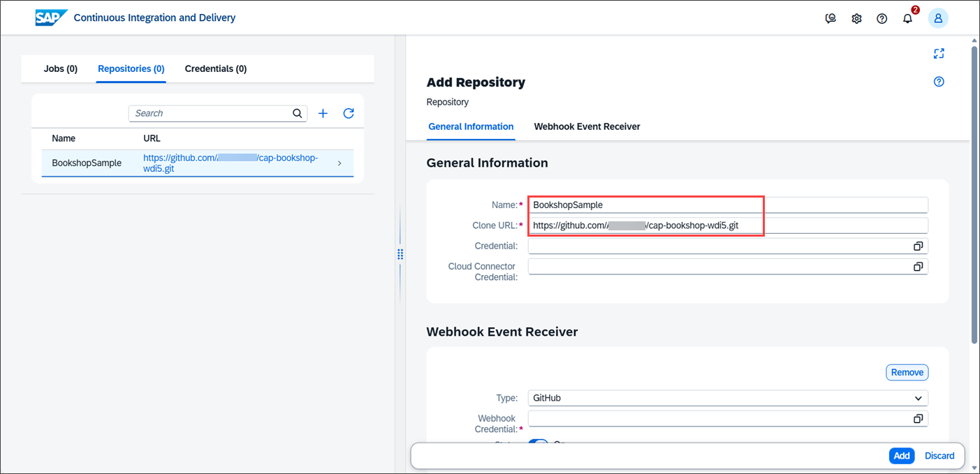Add a new repository with plus icon

(x=323, y=113)
